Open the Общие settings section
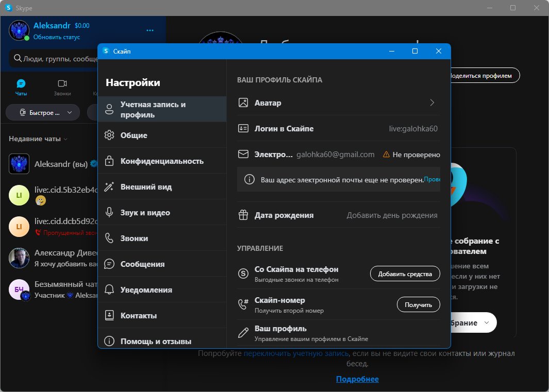 tap(162, 135)
